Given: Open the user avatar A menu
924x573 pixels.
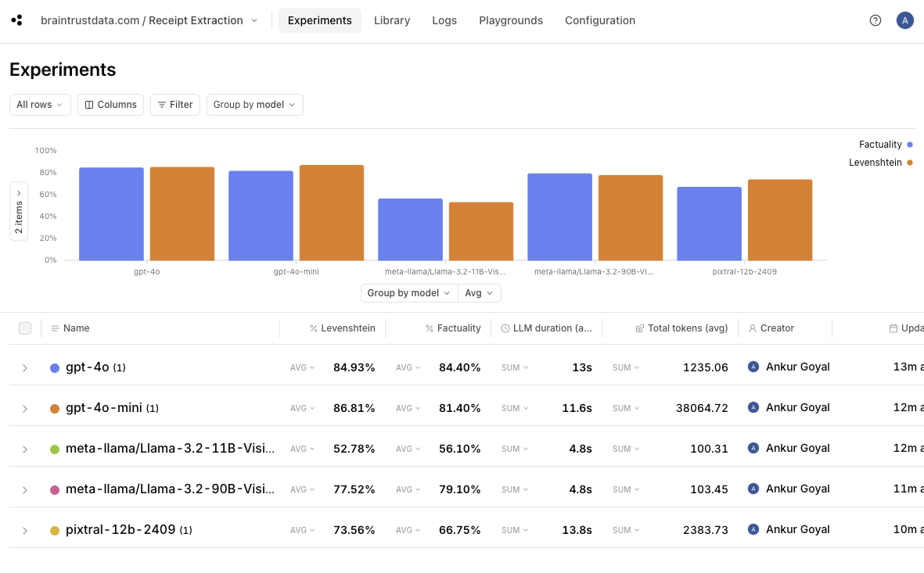Looking at the screenshot, I should [904, 20].
